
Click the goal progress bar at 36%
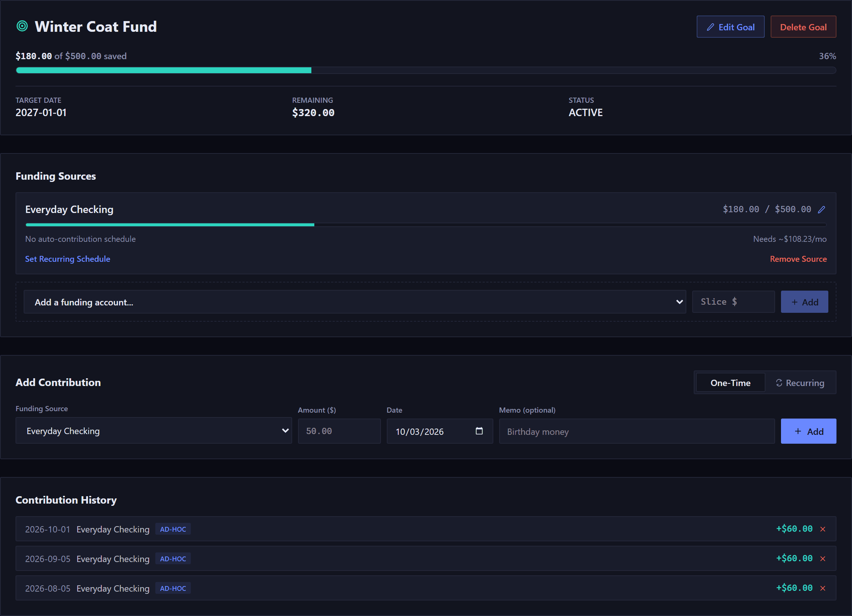click(x=426, y=70)
